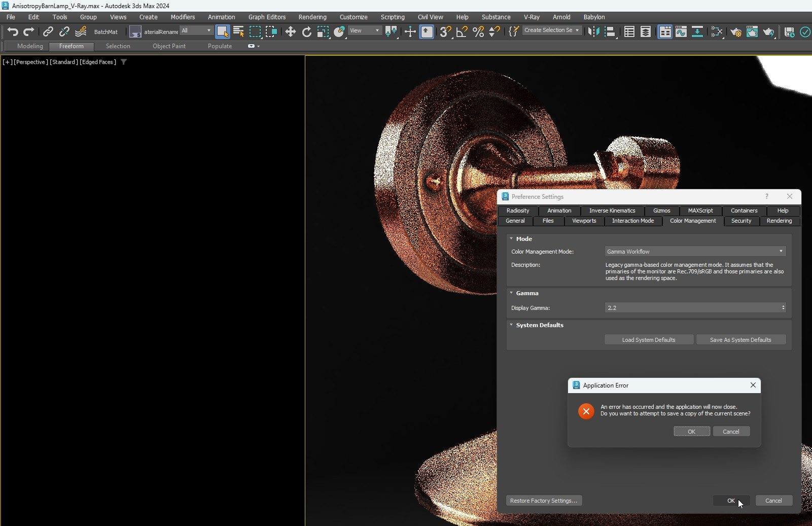Open the Graph Editors menu
The width and height of the screenshot is (812, 526).
point(267,17)
